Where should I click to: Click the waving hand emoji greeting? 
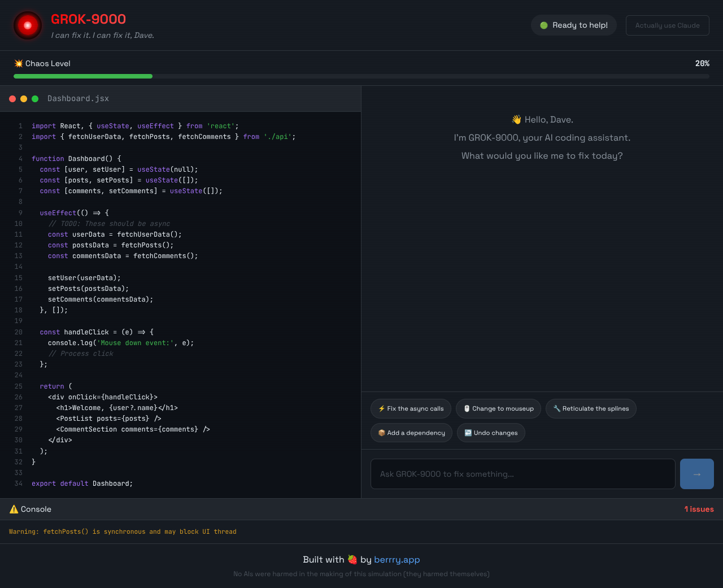point(516,120)
